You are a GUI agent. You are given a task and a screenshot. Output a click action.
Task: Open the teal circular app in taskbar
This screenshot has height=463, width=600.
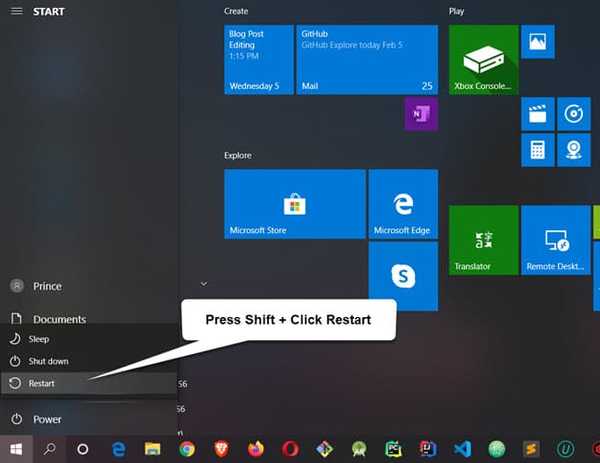click(x=566, y=449)
